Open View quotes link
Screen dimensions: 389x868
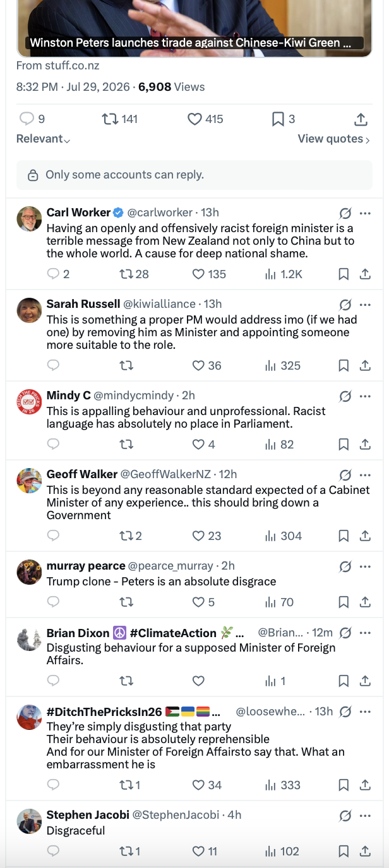click(333, 139)
